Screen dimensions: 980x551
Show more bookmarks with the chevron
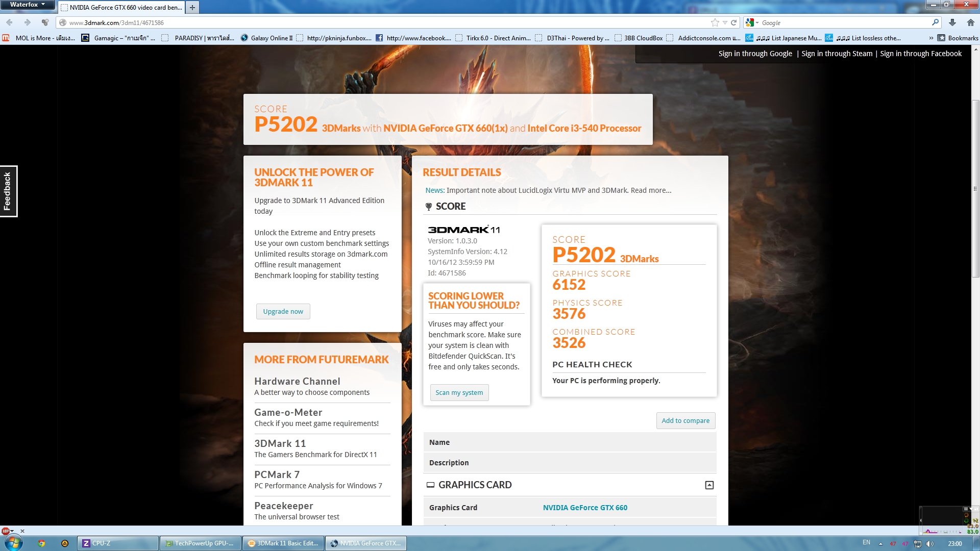click(x=931, y=38)
